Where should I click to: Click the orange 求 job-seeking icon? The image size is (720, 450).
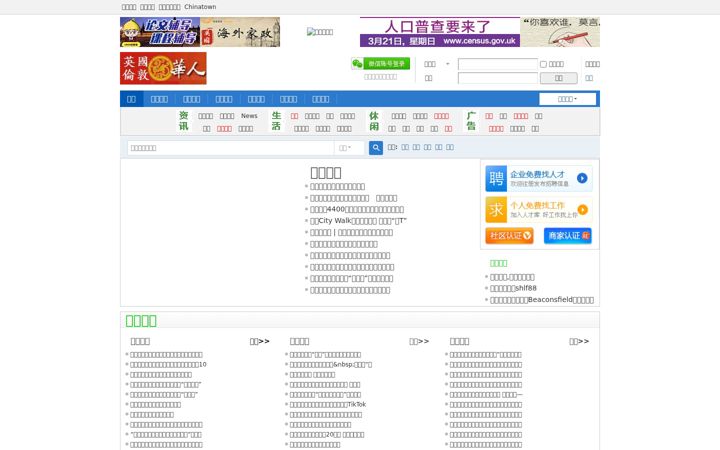[496, 210]
